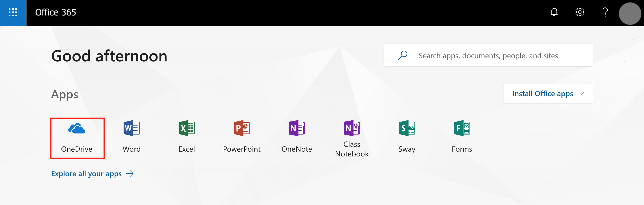Launch the OneNote app
The width and height of the screenshot is (644, 205).
(x=297, y=137)
